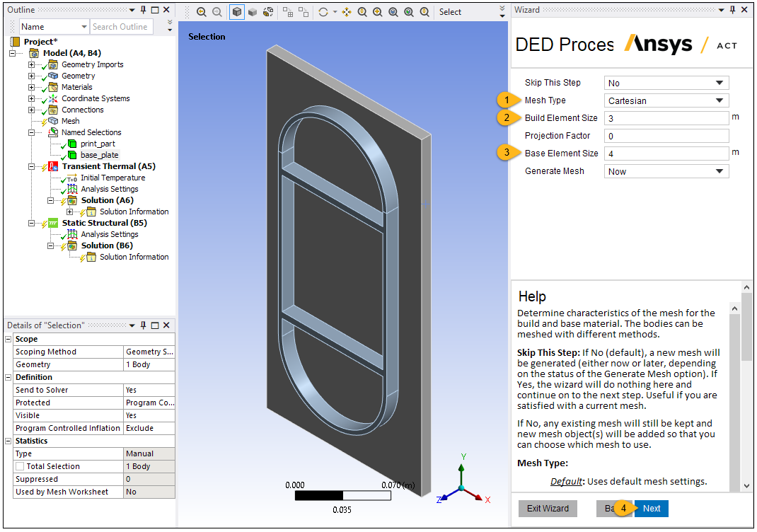Viewport: 757px width, 532px height.
Task: Click the Exit Wizard button
Action: click(x=547, y=508)
